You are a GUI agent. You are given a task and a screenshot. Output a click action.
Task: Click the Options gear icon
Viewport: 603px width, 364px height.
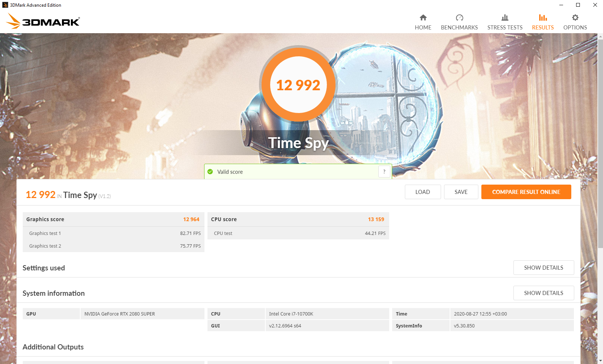tap(575, 18)
